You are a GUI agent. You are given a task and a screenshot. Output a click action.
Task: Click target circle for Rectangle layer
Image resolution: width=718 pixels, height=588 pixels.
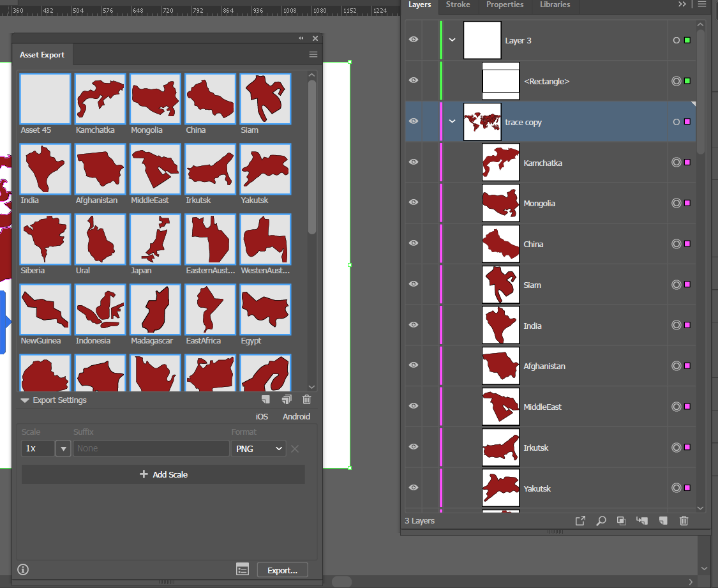tap(677, 81)
